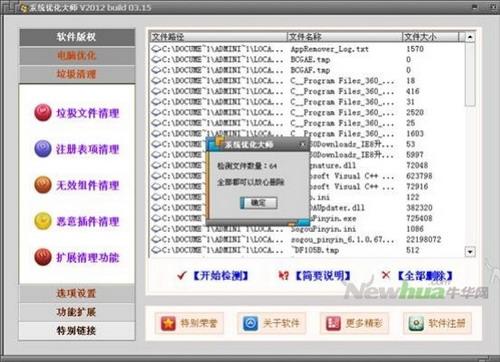This screenshot has height=362, width=500.
Task: Open the 【简要说明】 help link
Action: 323,276
